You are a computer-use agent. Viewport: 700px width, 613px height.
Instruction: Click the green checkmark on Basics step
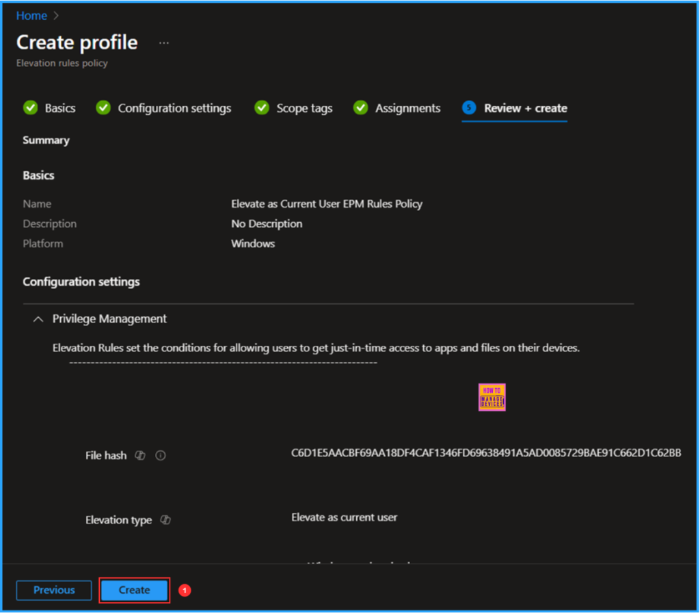[30, 107]
